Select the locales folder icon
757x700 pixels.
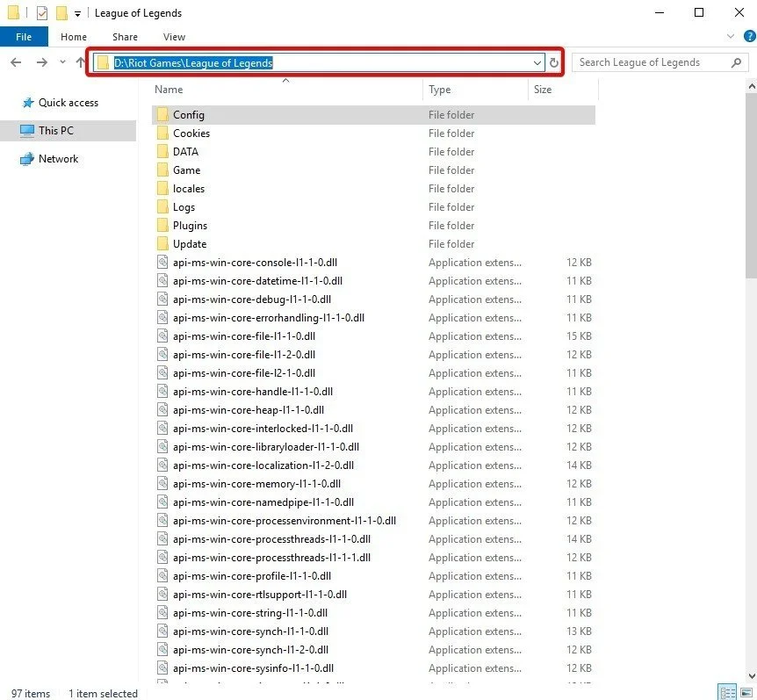point(162,188)
